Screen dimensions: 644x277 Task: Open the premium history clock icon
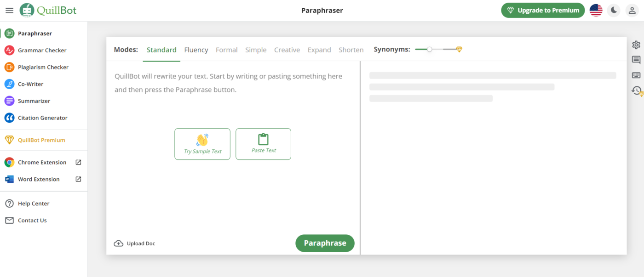[637, 91]
